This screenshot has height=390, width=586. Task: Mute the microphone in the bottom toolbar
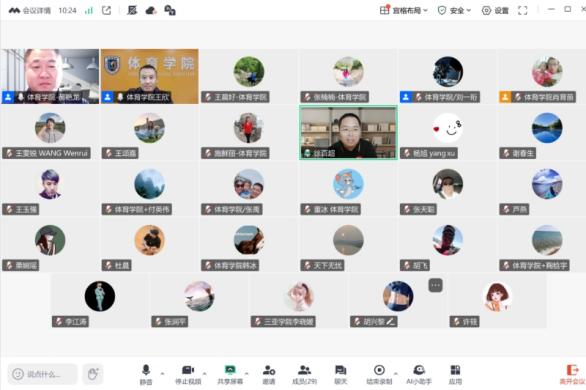(x=146, y=374)
